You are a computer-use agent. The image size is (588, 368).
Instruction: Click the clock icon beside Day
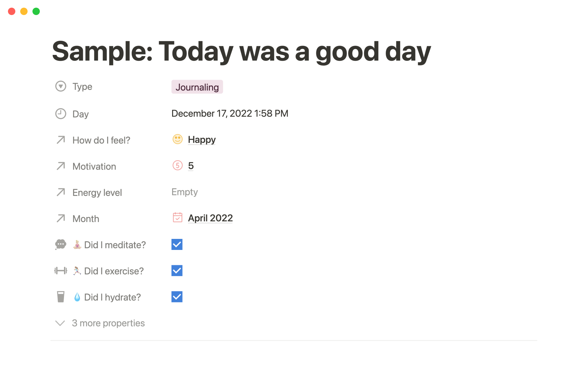pos(61,114)
